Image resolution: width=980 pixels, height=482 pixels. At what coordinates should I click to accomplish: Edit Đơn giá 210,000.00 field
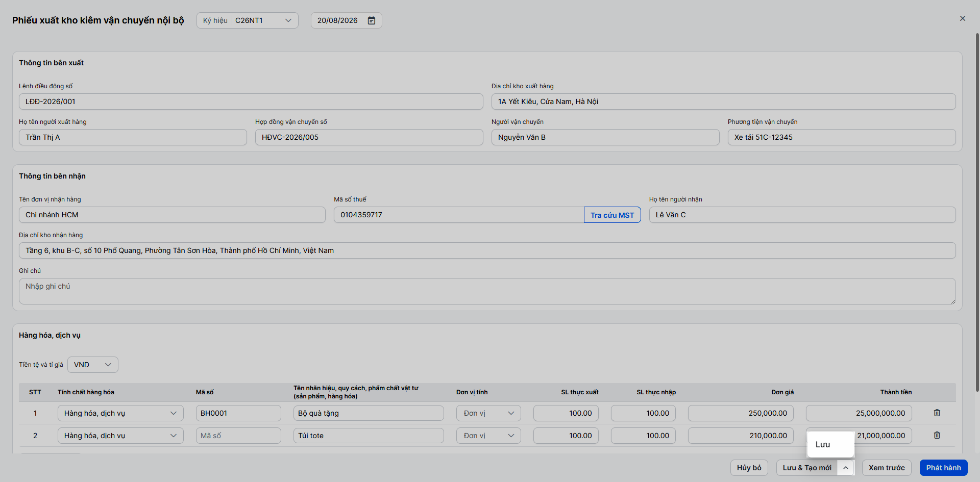(741, 436)
